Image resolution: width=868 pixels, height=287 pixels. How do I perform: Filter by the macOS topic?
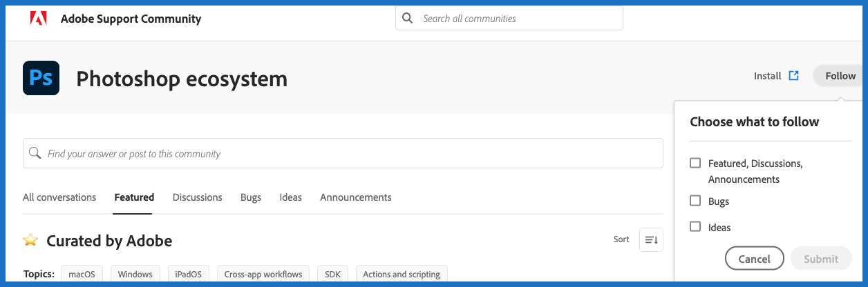(x=82, y=274)
